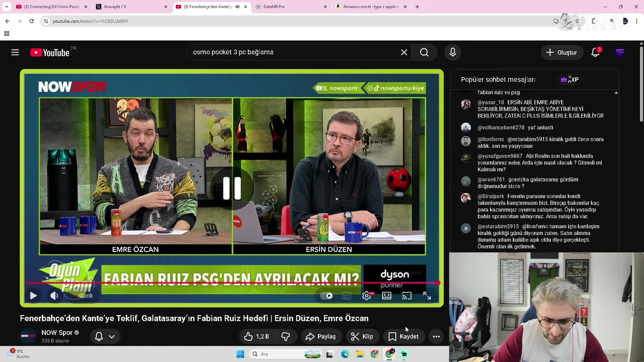Jump to live with Canlı indicator
644x362 pixels.
pos(86,296)
